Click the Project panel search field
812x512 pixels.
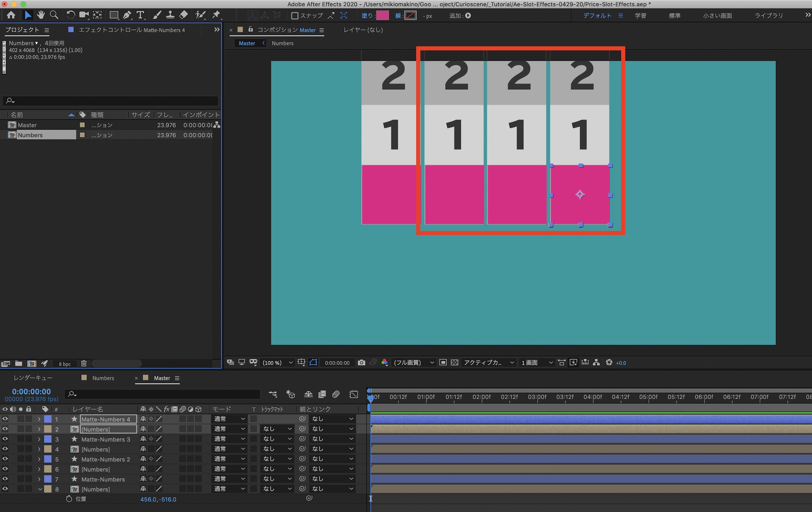point(110,100)
